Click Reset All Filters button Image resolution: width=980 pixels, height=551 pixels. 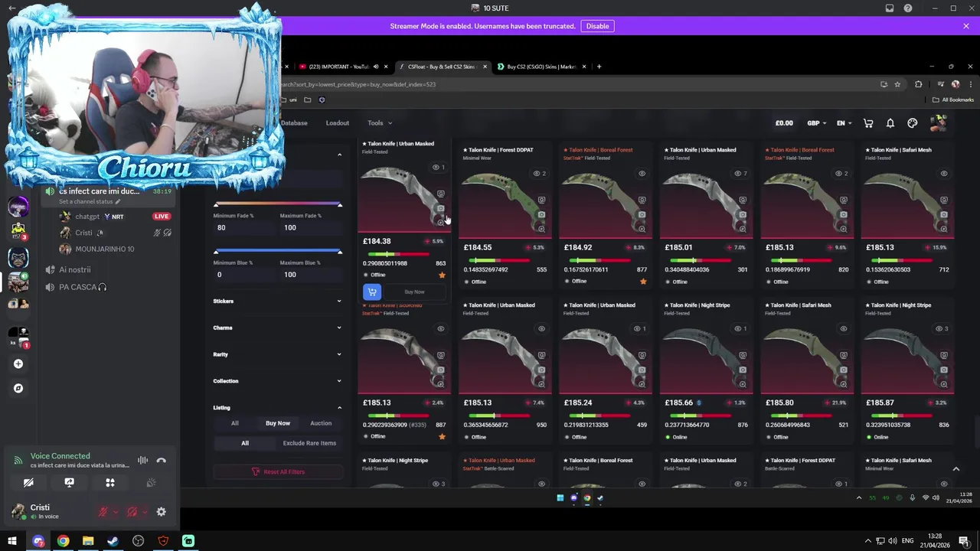(x=278, y=471)
